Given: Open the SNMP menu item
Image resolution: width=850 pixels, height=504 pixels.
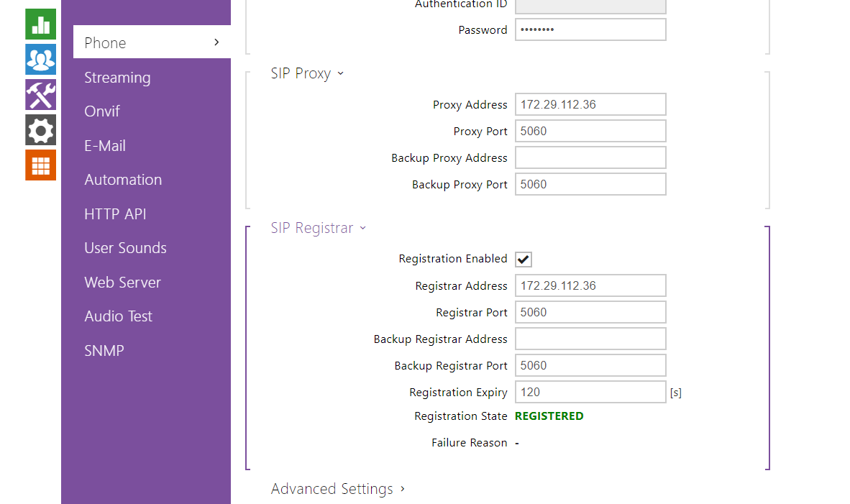Looking at the screenshot, I should (104, 351).
